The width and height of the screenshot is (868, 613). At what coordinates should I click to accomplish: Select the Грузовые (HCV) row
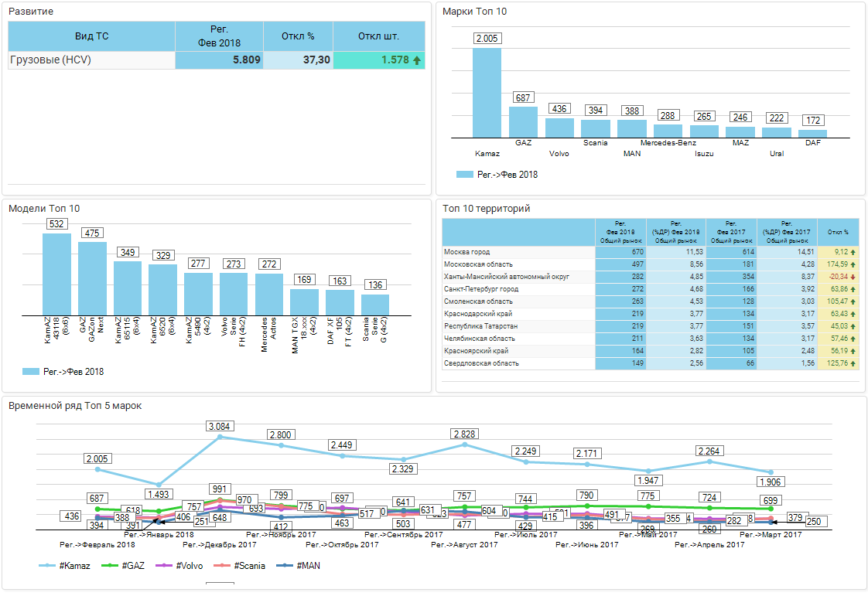click(x=217, y=60)
